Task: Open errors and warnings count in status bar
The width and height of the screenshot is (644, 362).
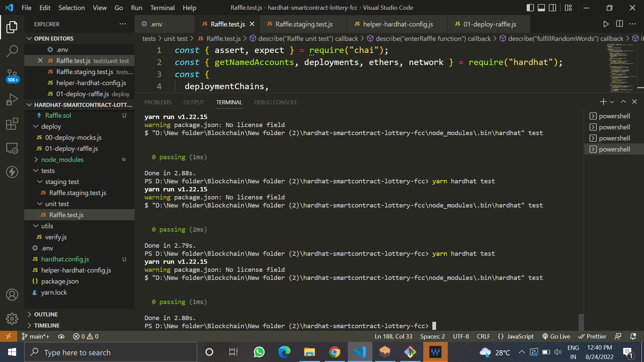Action: point(86,336)
